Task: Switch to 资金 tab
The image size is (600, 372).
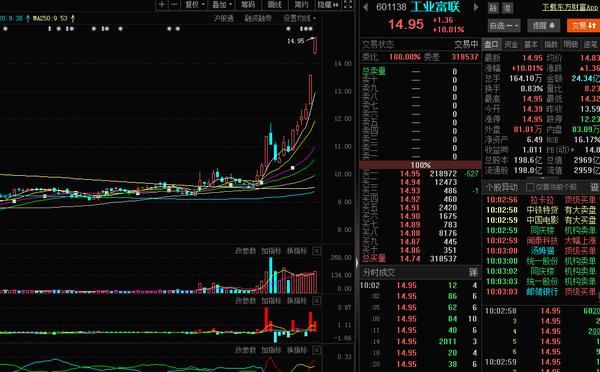Action: pyautogui.click(x=511, y=44)
